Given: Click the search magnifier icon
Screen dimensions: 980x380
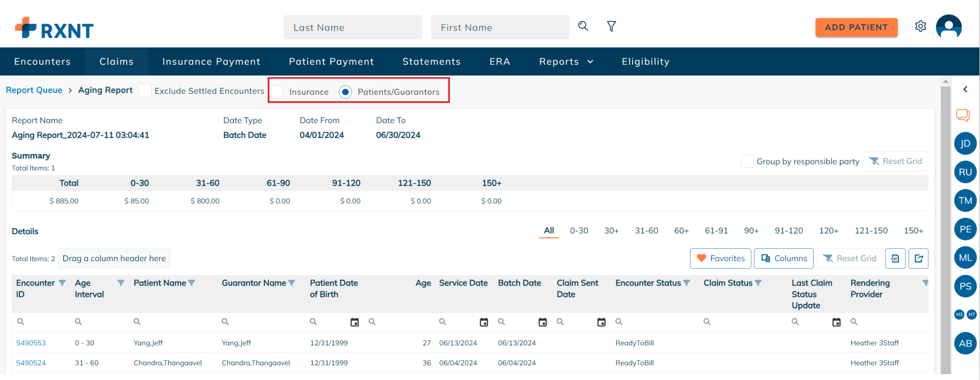Looking at the screenshot, I should click(583, 26).
